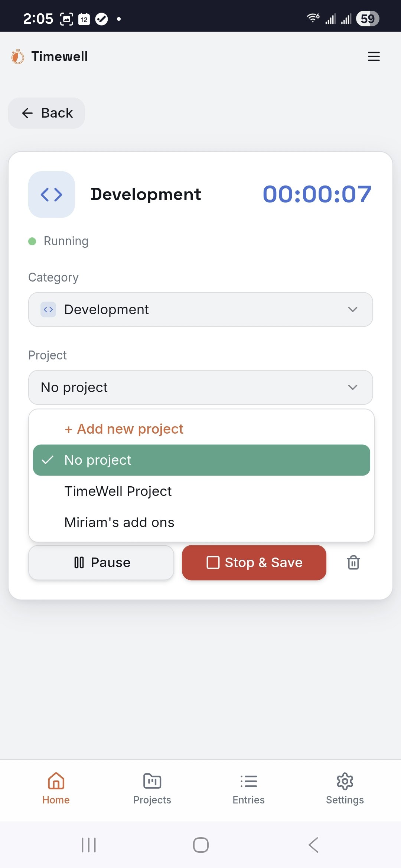Viewport: 401px width, 868px height.
Task: Tap the Entries list icon in bottom navigation
Action: (248, 781)
